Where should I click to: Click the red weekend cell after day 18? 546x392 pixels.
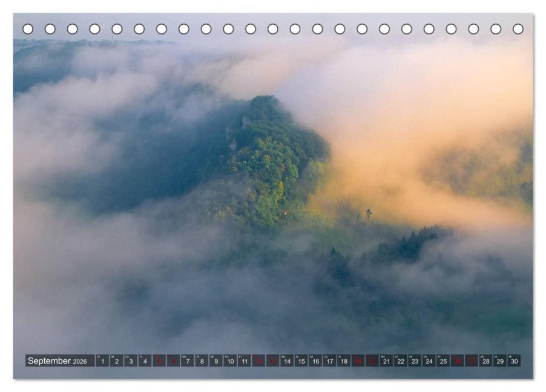tap(358, 361)
